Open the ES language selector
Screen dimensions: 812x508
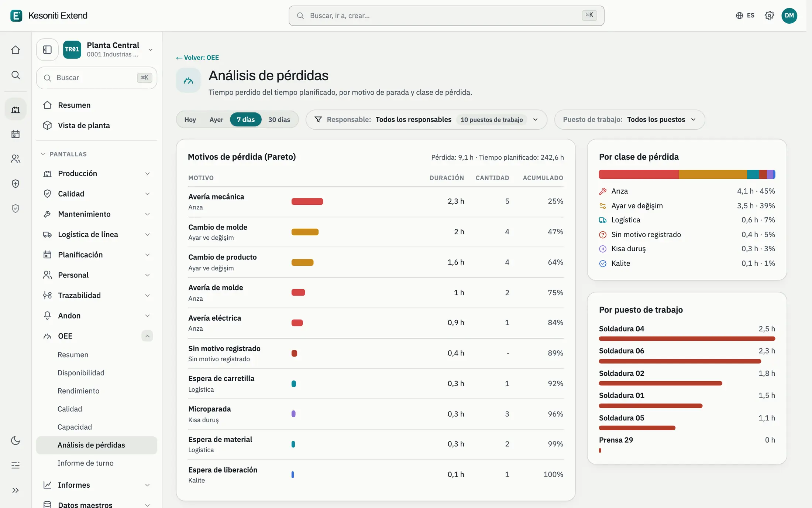(745, 16)
